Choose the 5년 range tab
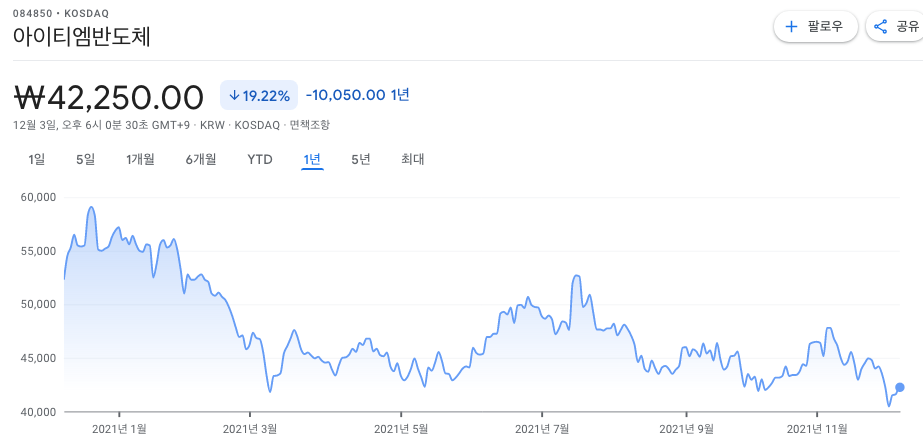The height and width of the screenshot is (440, 923). pos(361,159)
